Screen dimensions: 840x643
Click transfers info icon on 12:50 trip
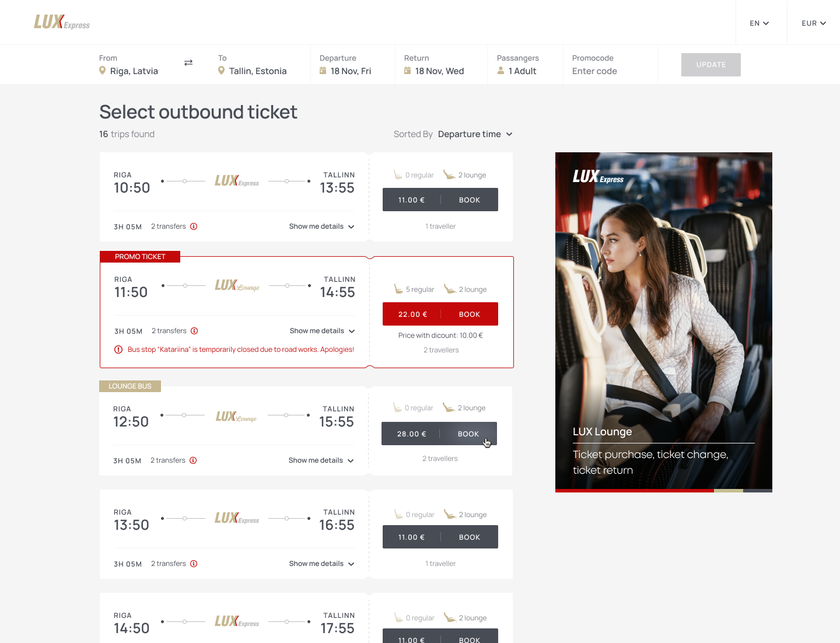[193, 460]
